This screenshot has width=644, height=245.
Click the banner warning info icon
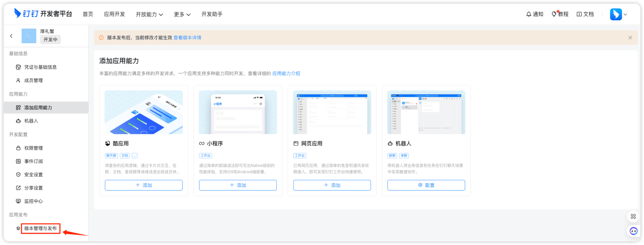pyautogui.click(x=101, y=38)
